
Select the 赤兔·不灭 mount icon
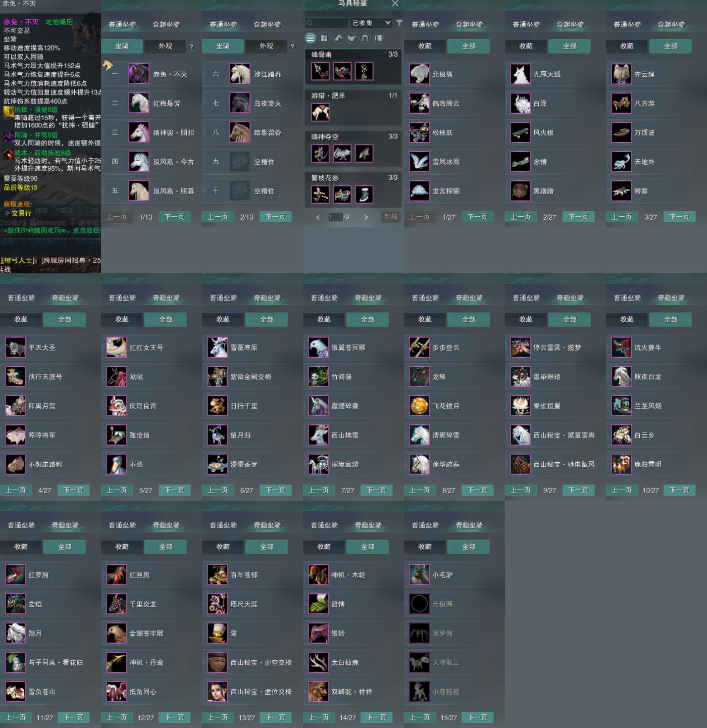(138, 74)
